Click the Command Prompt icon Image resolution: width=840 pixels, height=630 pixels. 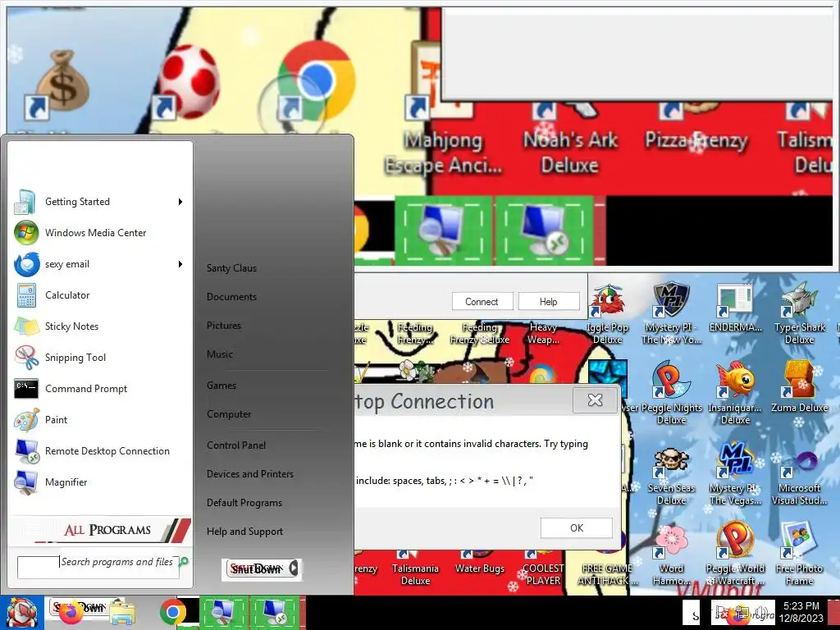(x=26, y=388)
